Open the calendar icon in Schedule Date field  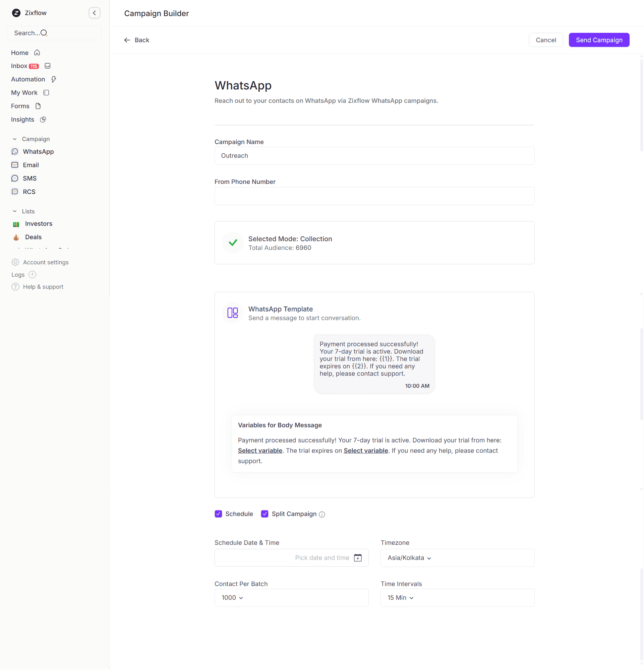click(358, 557)
